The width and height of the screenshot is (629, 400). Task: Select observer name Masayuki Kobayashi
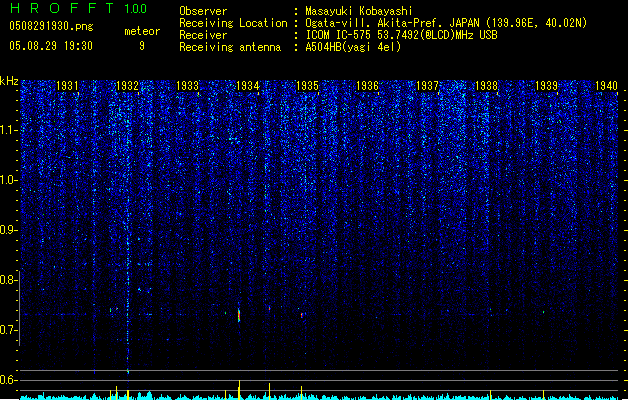pos(359,11)
